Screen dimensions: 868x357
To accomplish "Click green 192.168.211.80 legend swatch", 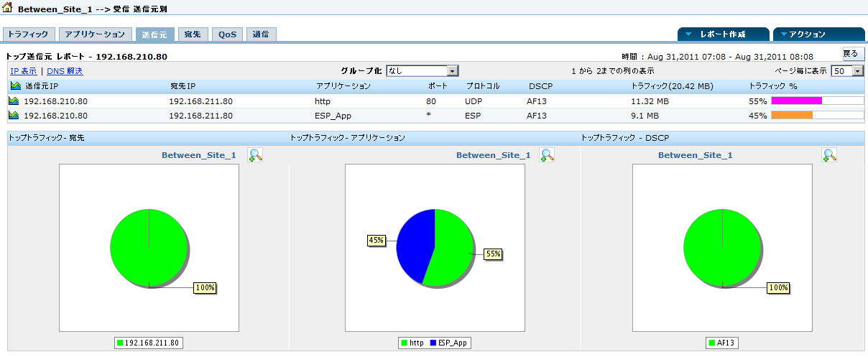I will (121, 343).
